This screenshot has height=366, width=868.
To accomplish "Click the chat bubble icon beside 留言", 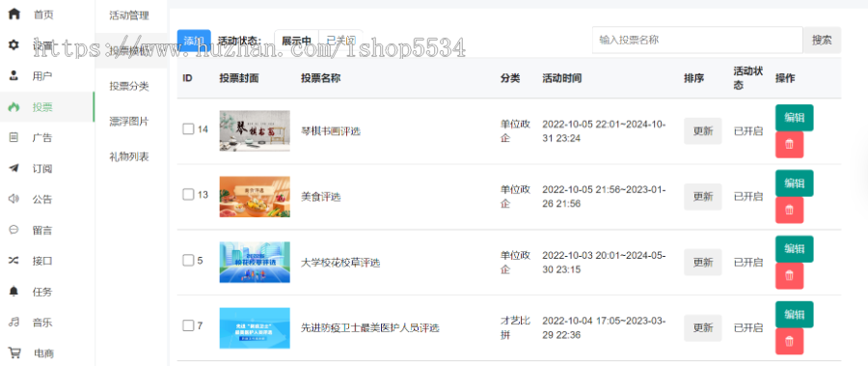I will [x=14, y=230].
